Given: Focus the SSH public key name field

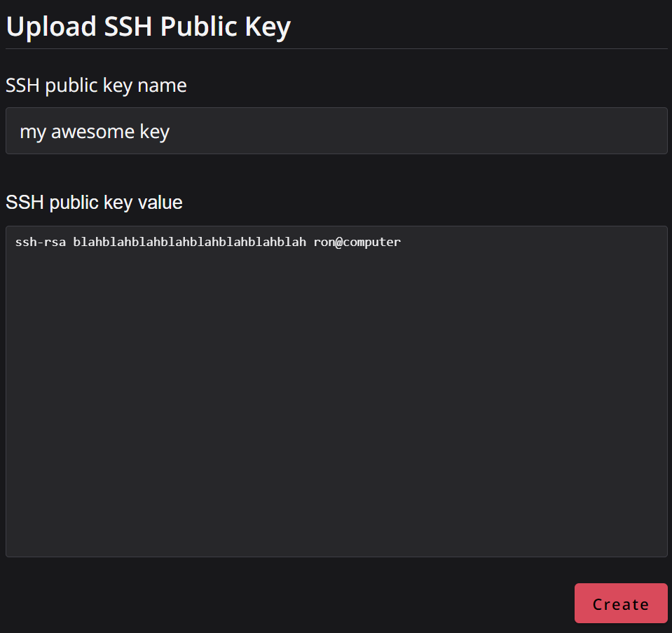Looking at the screenshot, I should pos(336,131).
